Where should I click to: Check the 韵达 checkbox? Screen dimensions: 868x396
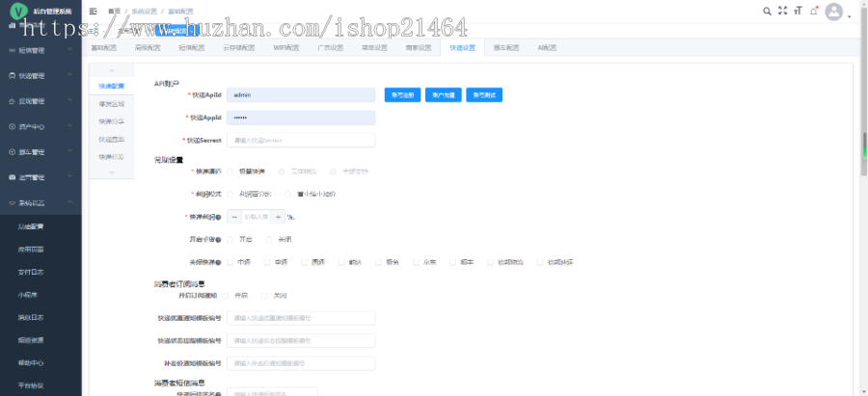(x=341, y=263)
